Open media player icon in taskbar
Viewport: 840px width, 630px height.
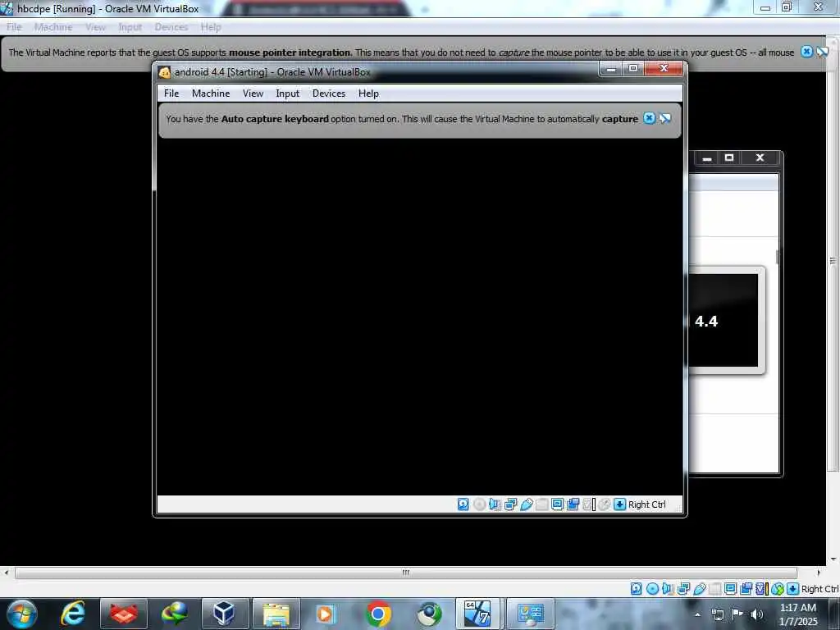326,614
